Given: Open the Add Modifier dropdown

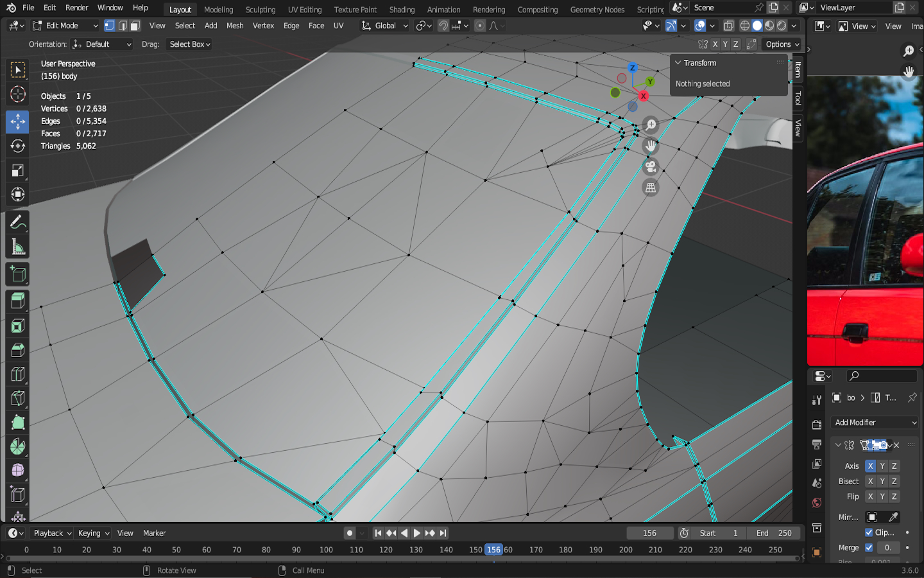Looking at the screenshot, I should (x=875, y=423).
